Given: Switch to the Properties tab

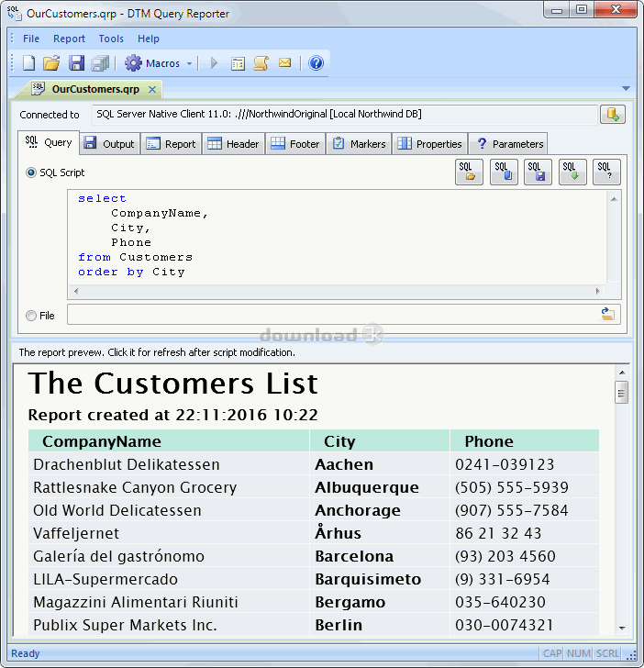Looking at the screenshot, I should (429, 144).
